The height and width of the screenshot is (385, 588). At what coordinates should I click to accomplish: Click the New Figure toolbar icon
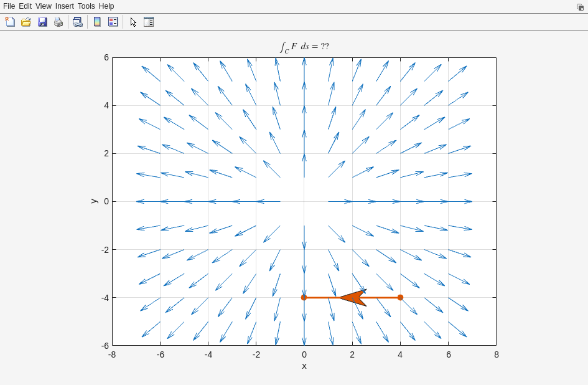[10, 22]
